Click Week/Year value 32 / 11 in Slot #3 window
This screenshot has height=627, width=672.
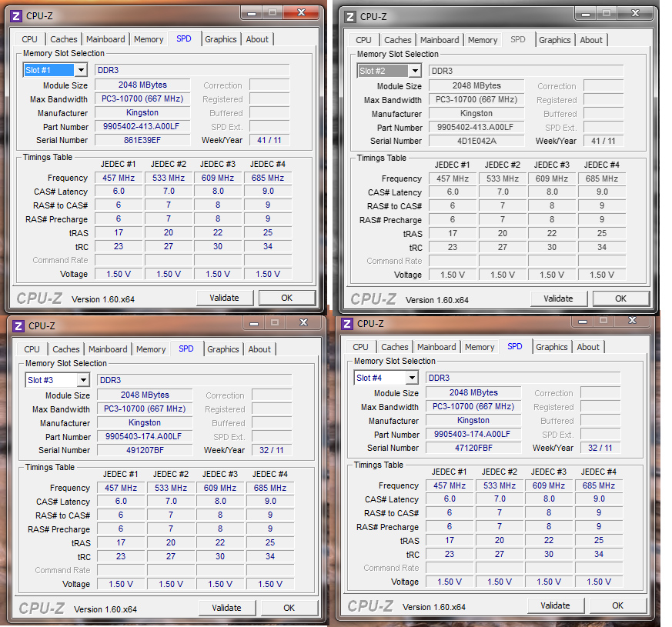[271, 450]
